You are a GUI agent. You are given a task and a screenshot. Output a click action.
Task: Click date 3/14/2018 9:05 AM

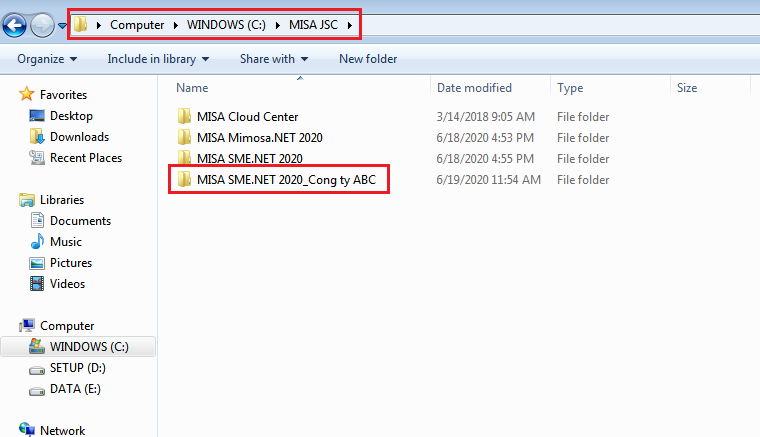(485, 117)
